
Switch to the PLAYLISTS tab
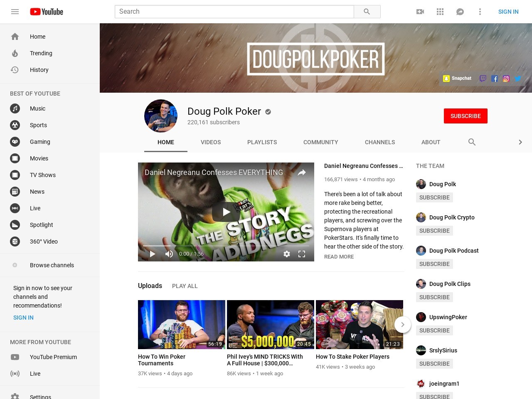[262, 142]
